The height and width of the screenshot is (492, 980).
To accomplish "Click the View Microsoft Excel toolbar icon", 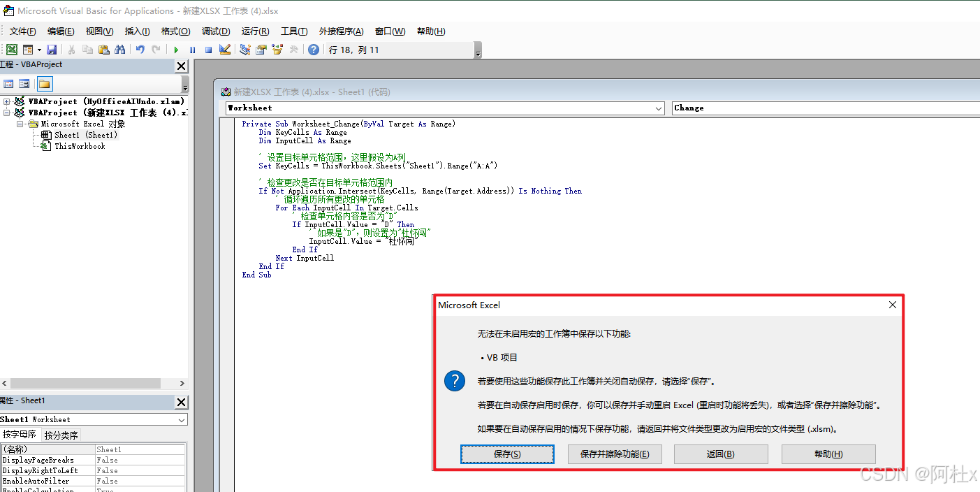I will coord(12,50).
